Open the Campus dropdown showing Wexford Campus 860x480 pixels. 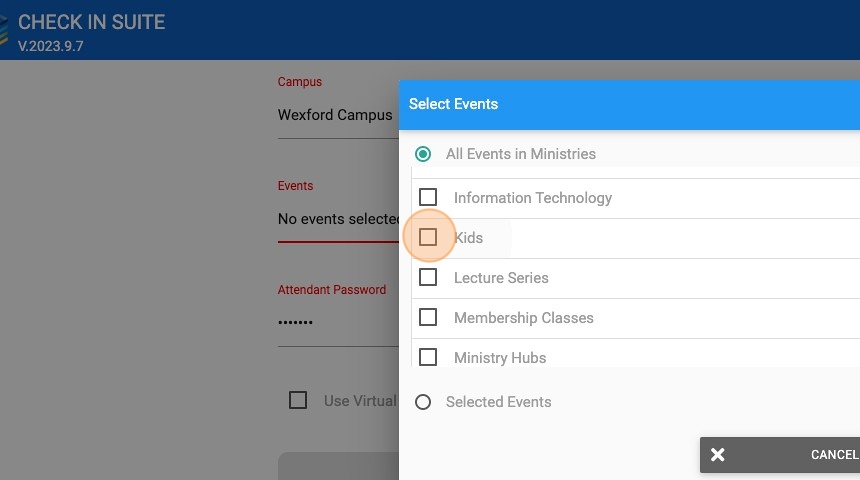click(x=336, y=115)
